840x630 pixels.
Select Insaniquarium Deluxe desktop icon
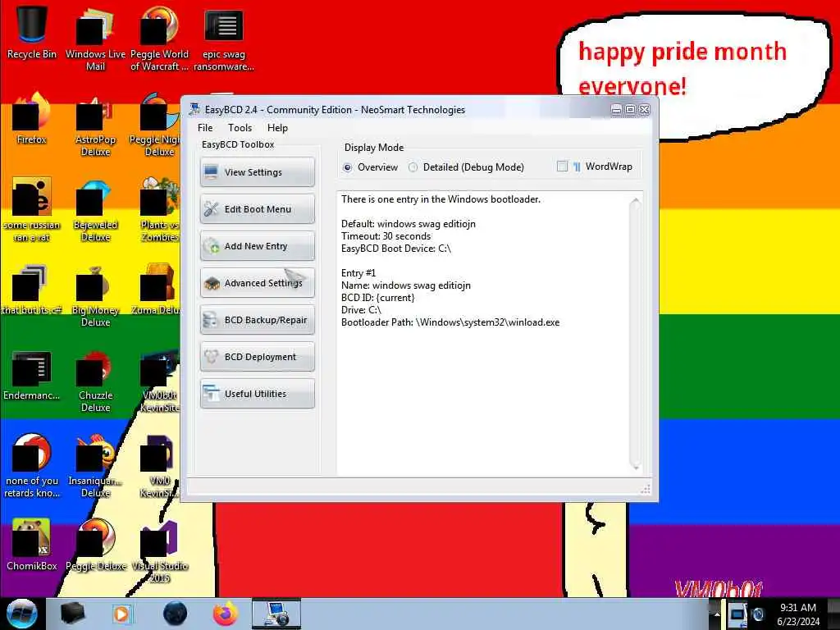click(x=95, y=466)
